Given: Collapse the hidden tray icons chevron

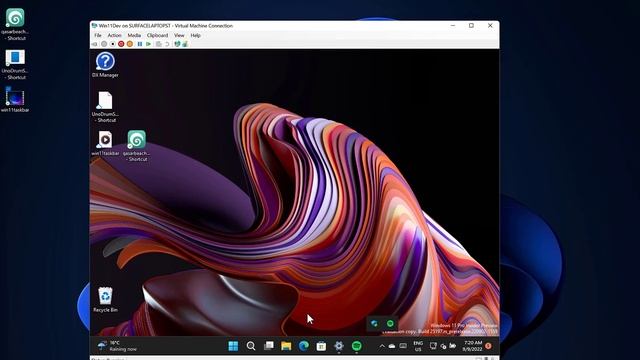Looking at the screenshot, I should point(382,346).
